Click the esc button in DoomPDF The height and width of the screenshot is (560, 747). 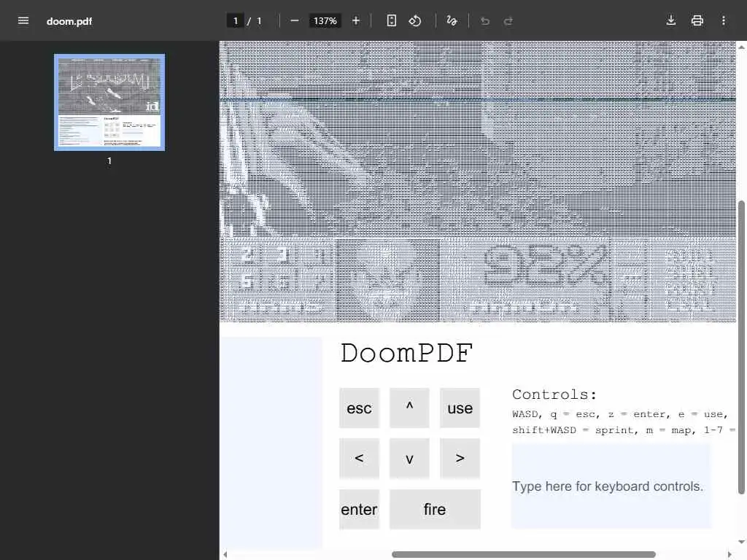coord(359,408)
